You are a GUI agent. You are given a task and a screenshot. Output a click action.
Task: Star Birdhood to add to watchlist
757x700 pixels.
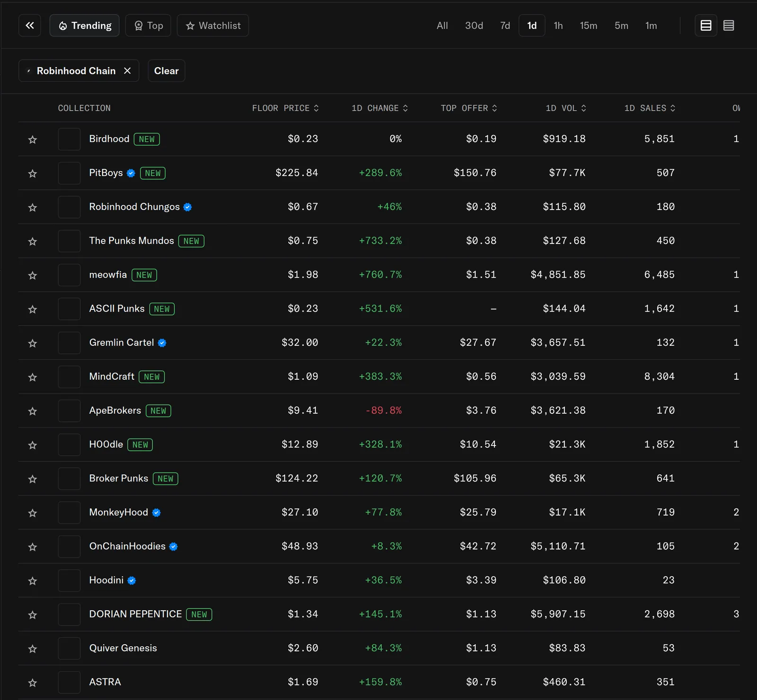[x=33, y=140]
